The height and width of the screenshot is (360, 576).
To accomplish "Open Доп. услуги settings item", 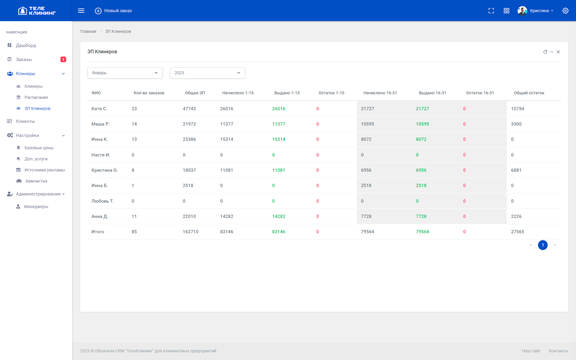I will coord(36,159).
